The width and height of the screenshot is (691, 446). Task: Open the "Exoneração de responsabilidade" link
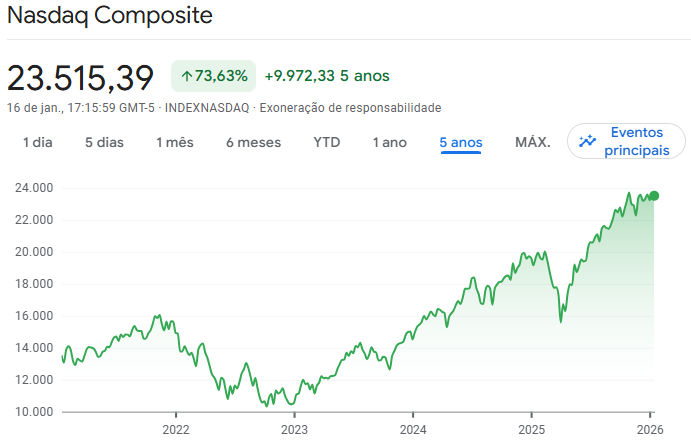(350, 107)
